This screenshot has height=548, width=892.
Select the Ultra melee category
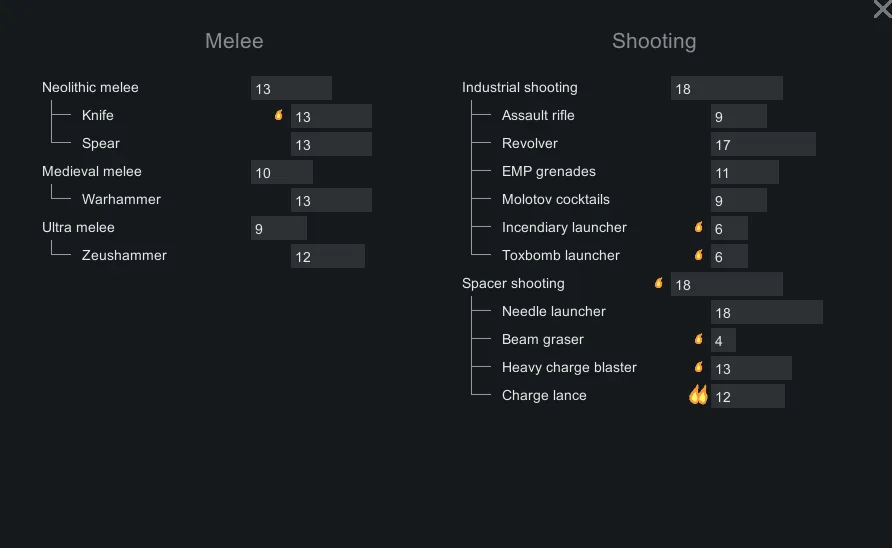click(x=78, y=227)
